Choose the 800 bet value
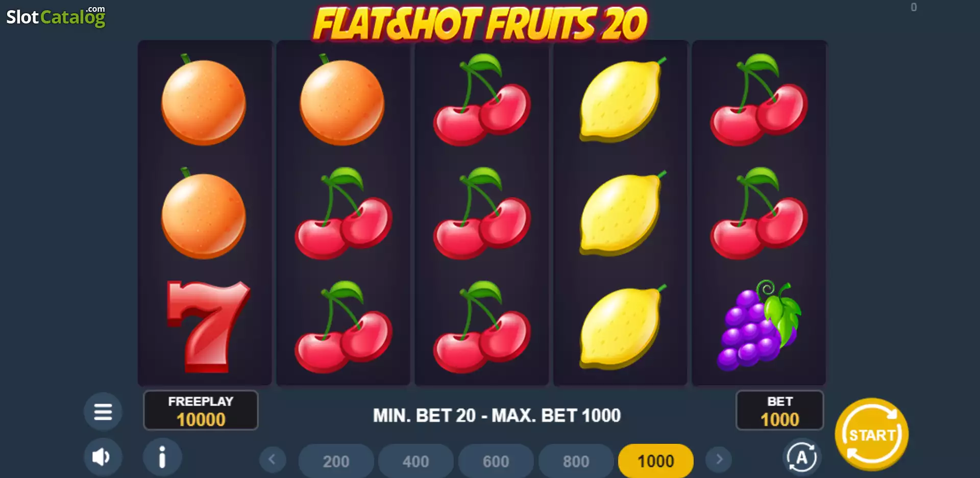Screen dimensions: 980x478 576,461
